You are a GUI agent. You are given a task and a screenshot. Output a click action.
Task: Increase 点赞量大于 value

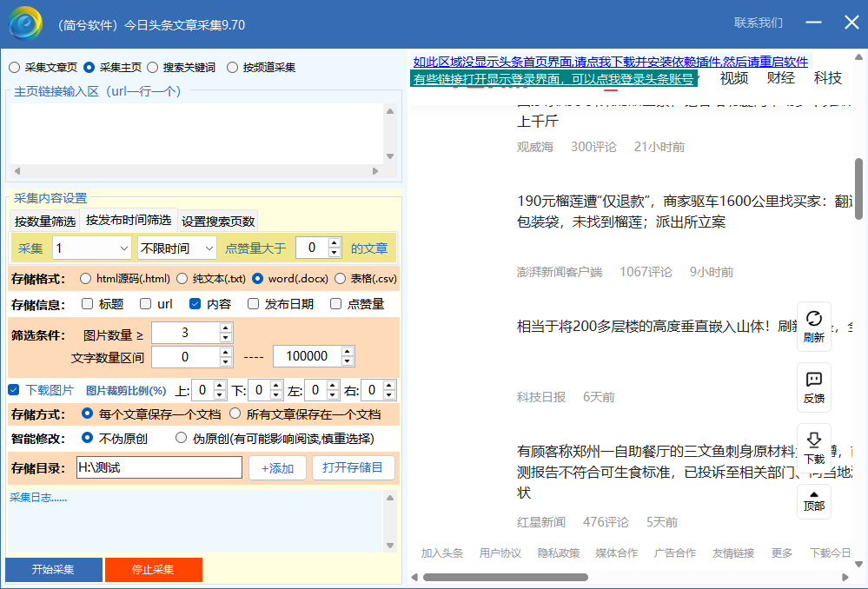tap(334, 243)
